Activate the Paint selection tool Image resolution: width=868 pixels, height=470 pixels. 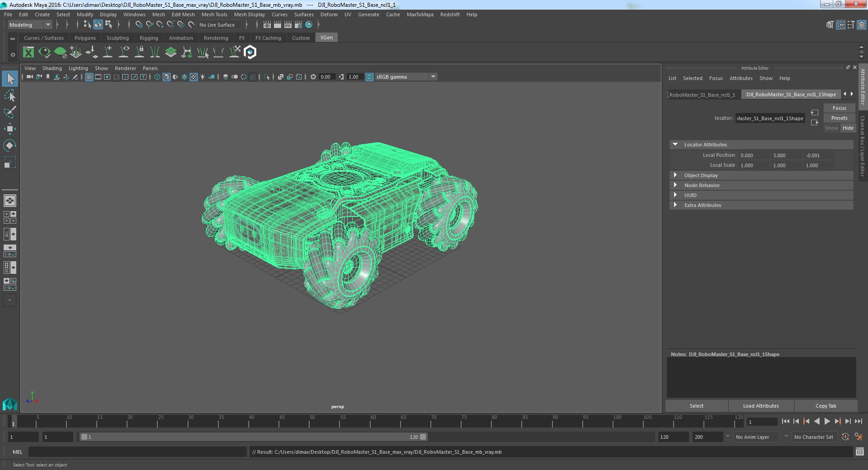(9, 112)
